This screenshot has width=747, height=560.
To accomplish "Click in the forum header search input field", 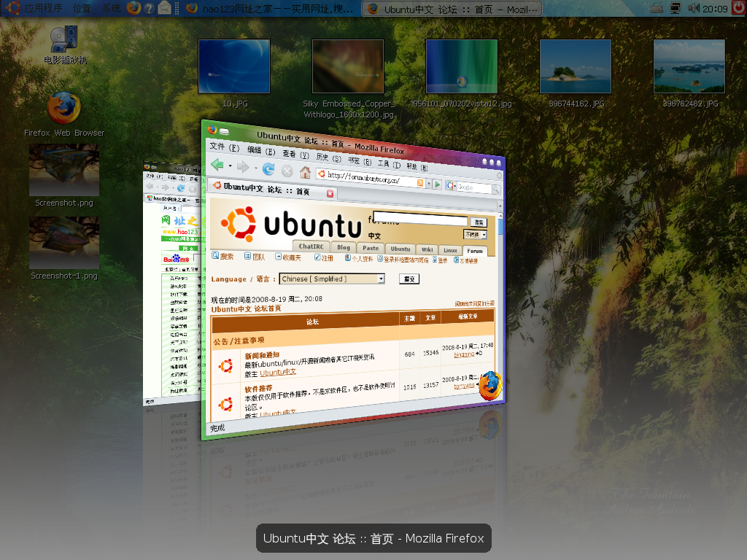I will [421, 219].
